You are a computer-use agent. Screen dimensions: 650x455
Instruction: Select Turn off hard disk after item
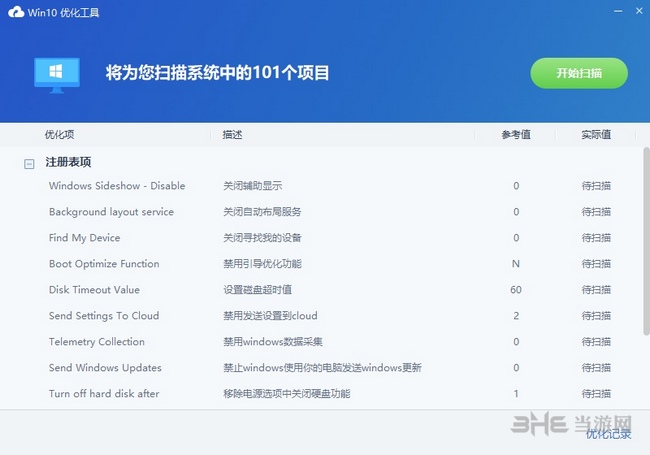[104, 394]
